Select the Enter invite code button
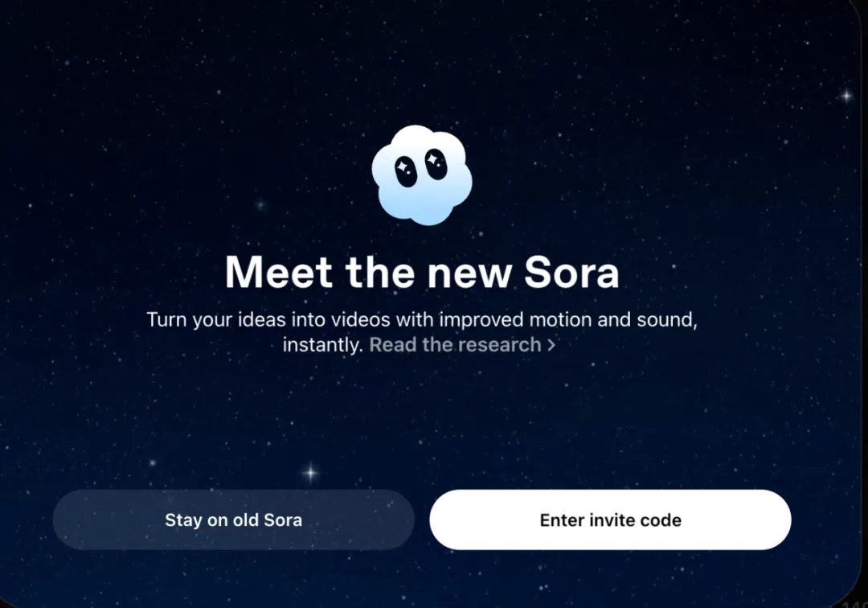 610,520
